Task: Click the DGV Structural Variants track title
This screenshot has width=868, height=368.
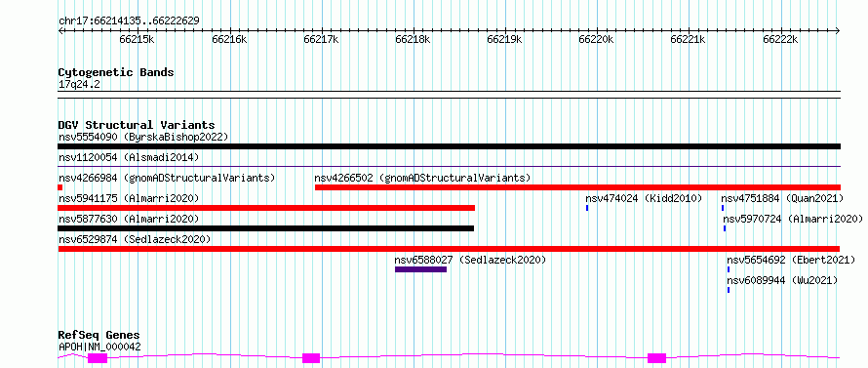Action: tap(137, 125)
